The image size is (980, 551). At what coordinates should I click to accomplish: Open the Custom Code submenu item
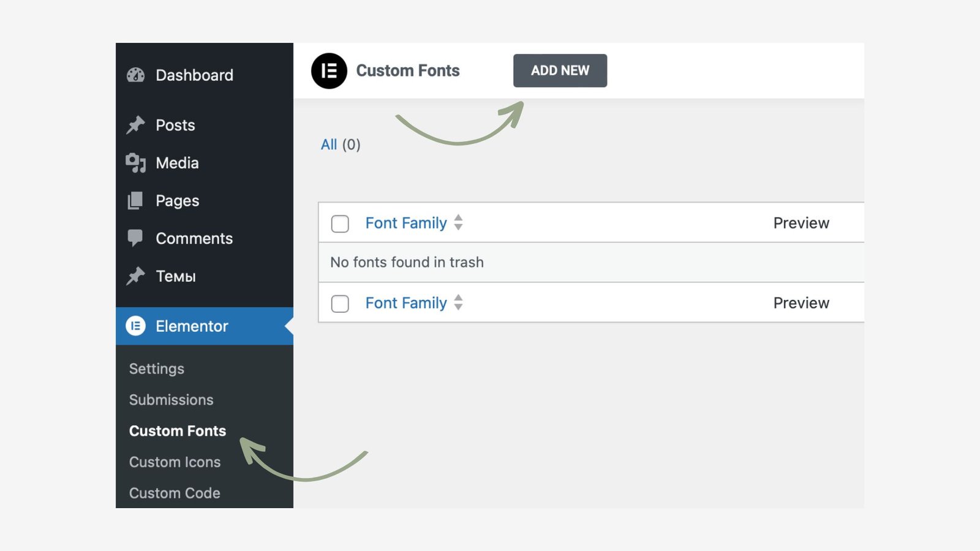pyautogui.click(x=175, y=493)
